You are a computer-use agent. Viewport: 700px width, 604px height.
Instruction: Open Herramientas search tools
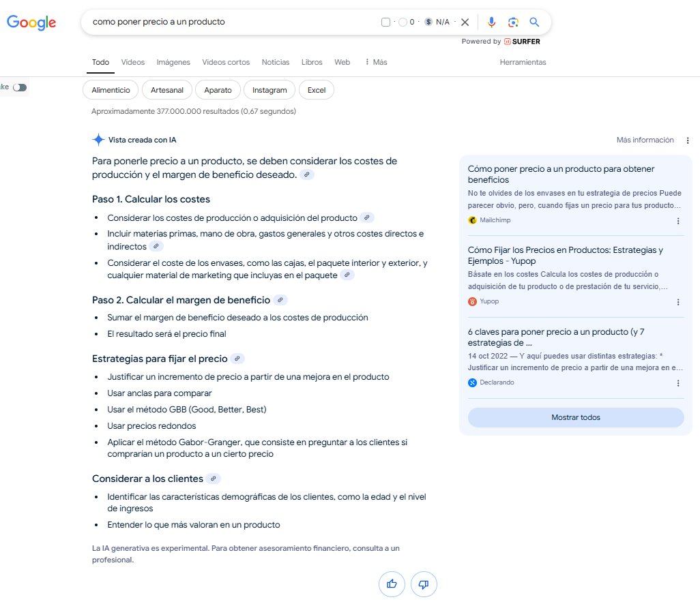click(523, 62)
